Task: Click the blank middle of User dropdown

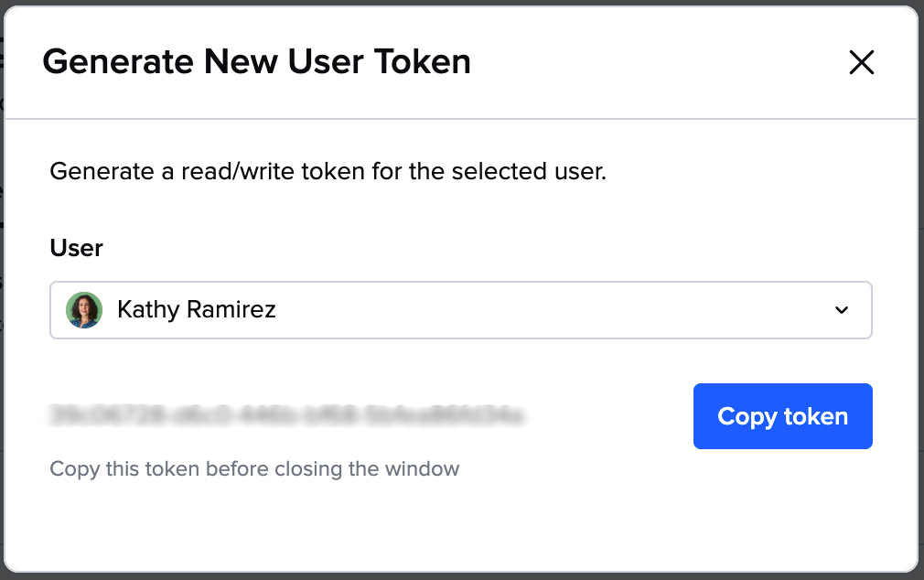Action: pyautogui.click(x=531, y=310)
